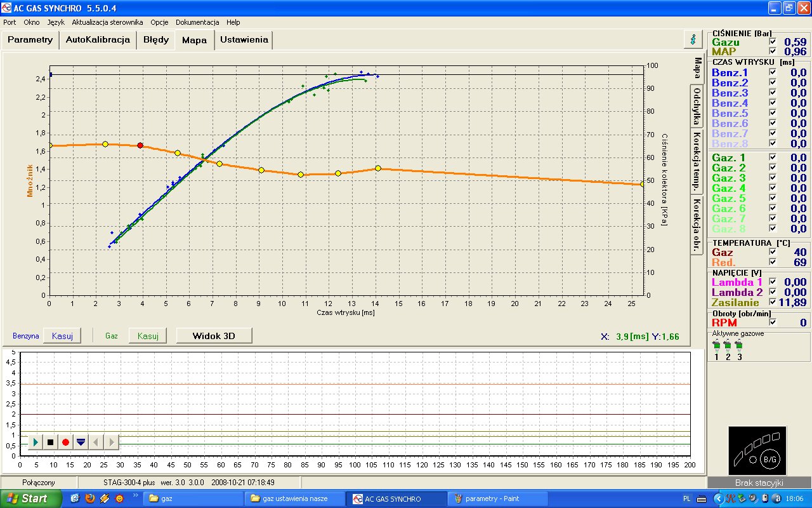Viewport: 812px width, 508px height.
Task: Expand hidden system tray icons
Action: (x=718, y=498)
